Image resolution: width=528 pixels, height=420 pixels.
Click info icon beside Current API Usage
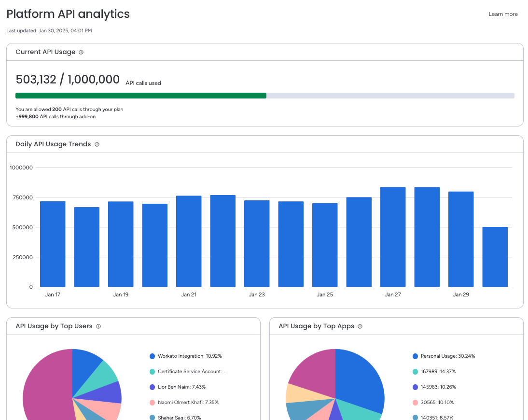coord(81,52)
